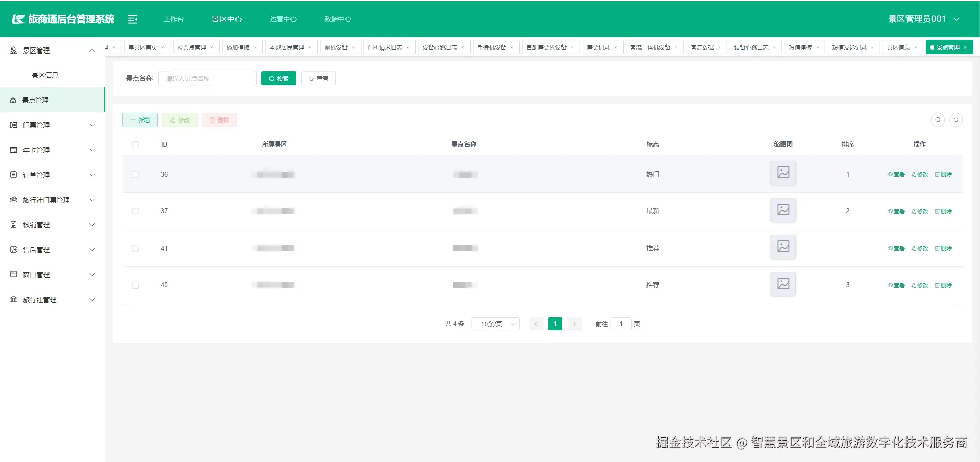Open the thumbnail image for row 36
This screenshot has height=462, width=980.
783,173
